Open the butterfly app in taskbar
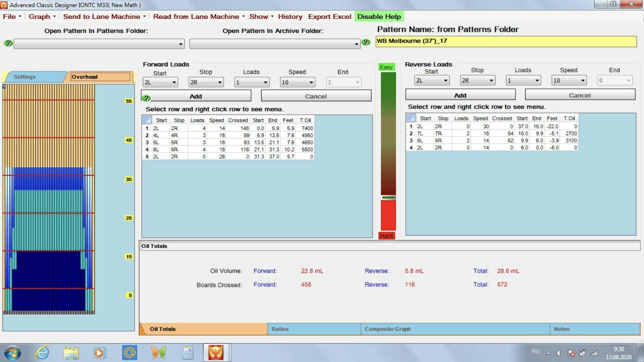644x362 pixels. (x=159, y=353)
